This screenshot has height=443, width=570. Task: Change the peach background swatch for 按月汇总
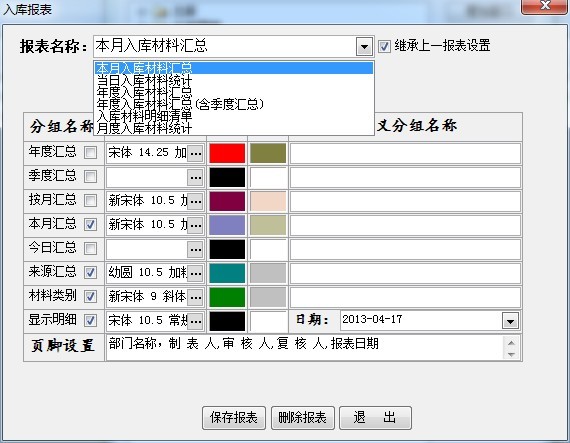pyautogui.click(x=268, y=201)
